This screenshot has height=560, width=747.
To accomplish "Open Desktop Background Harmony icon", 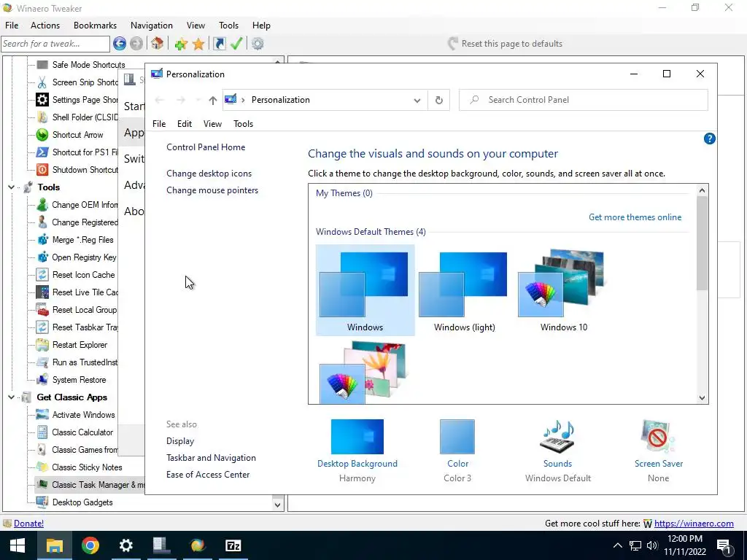I will [357, 437].
